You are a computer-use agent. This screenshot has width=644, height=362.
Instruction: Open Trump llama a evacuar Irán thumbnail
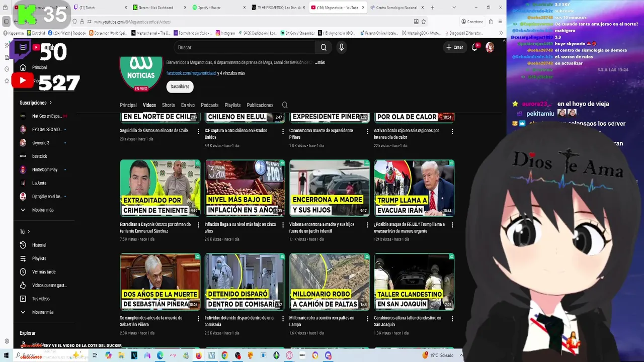point(414,188)
